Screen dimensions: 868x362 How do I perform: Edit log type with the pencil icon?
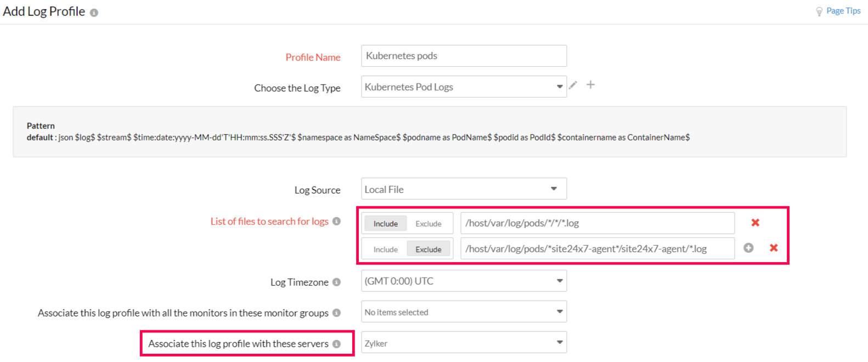(x=573, y=85)
